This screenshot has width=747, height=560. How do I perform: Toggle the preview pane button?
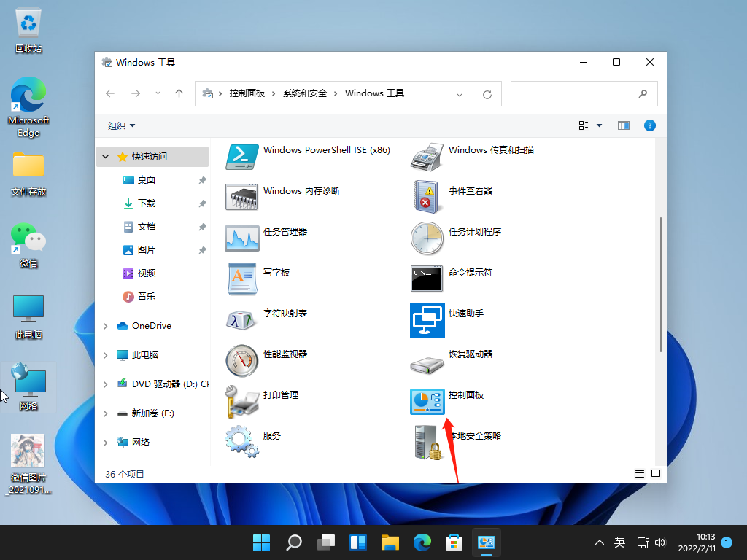click(x=623, y=125)
